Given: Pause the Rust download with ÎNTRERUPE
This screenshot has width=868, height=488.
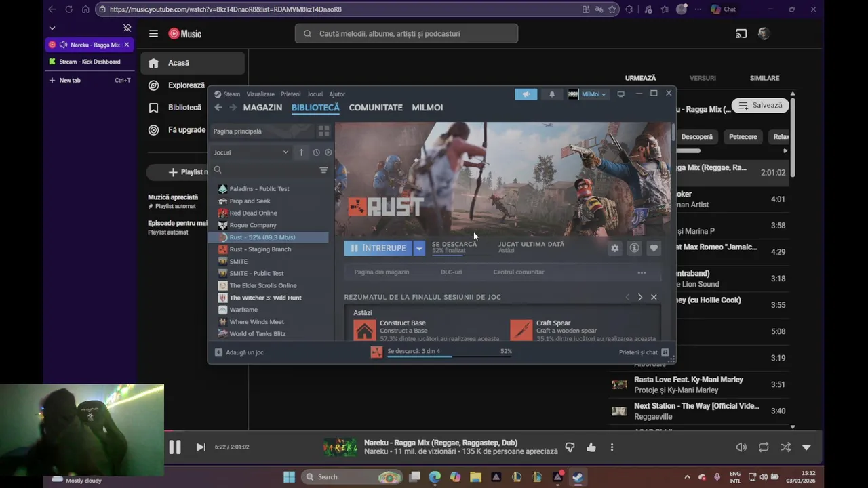Looking at the screenshot, I should click(x=378, y=248).
